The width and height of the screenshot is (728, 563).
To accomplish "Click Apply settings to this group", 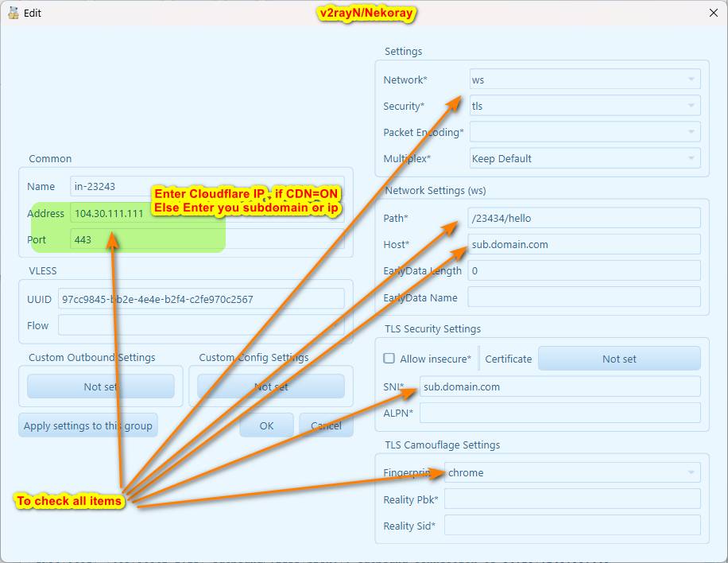I will coord(88,425).
